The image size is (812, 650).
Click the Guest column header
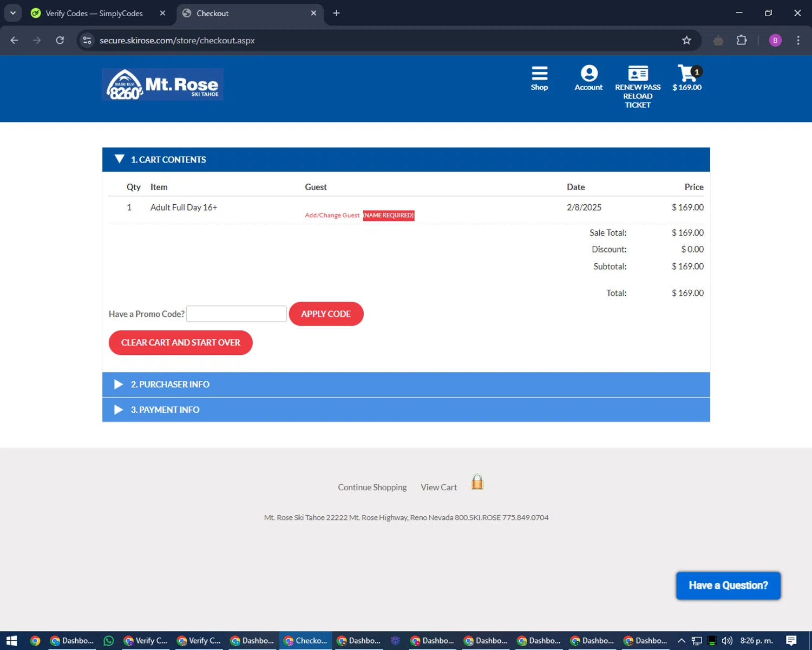click(x=316, y=187)
